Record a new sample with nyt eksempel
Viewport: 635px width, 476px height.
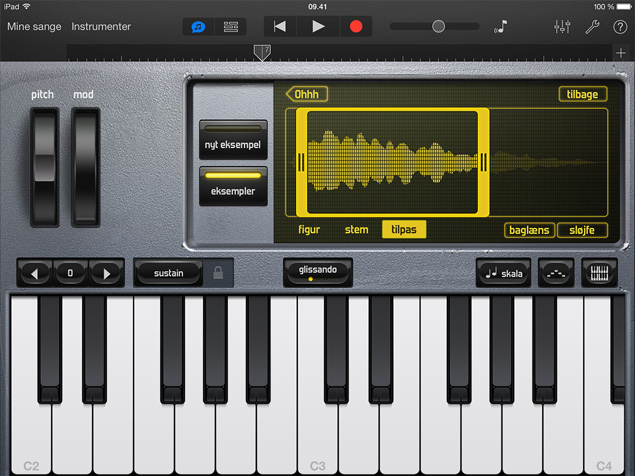tap(233, 140)
